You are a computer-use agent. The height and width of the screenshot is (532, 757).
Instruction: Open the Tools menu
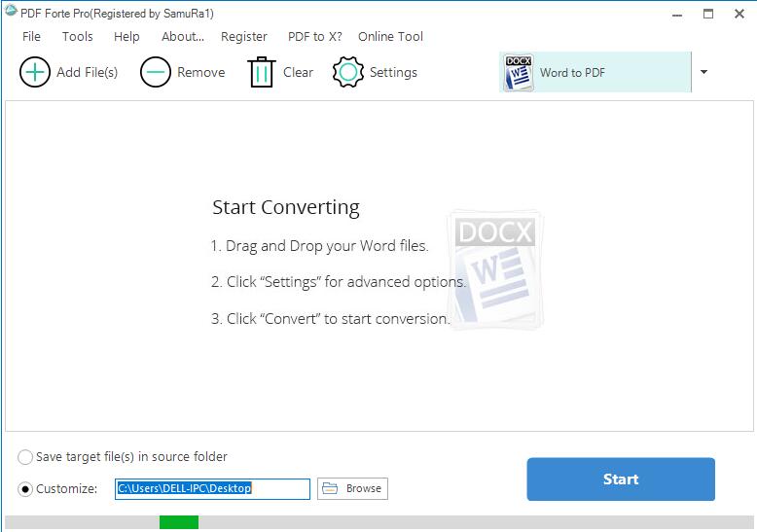tap(77, 37)
